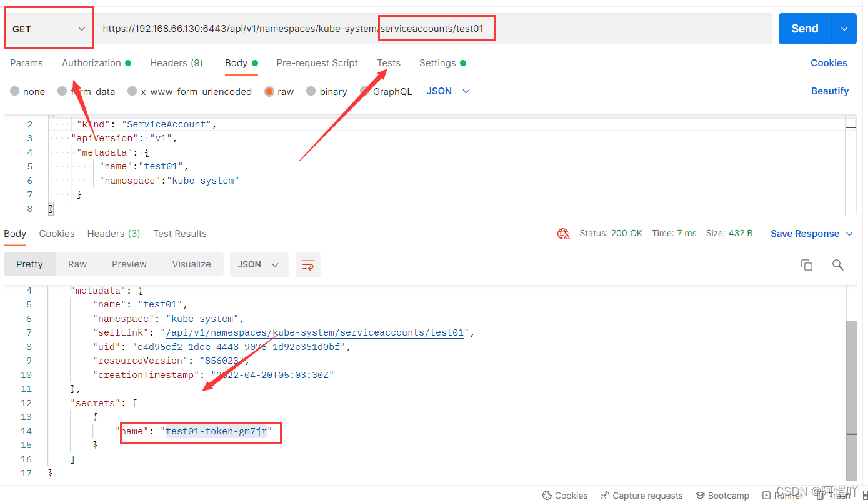
Task: Open the Send button dropdown arrow
Action: click(844, 29)
